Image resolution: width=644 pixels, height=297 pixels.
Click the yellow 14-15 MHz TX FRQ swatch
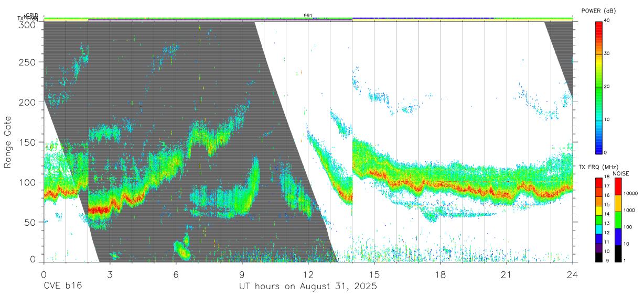598,210
